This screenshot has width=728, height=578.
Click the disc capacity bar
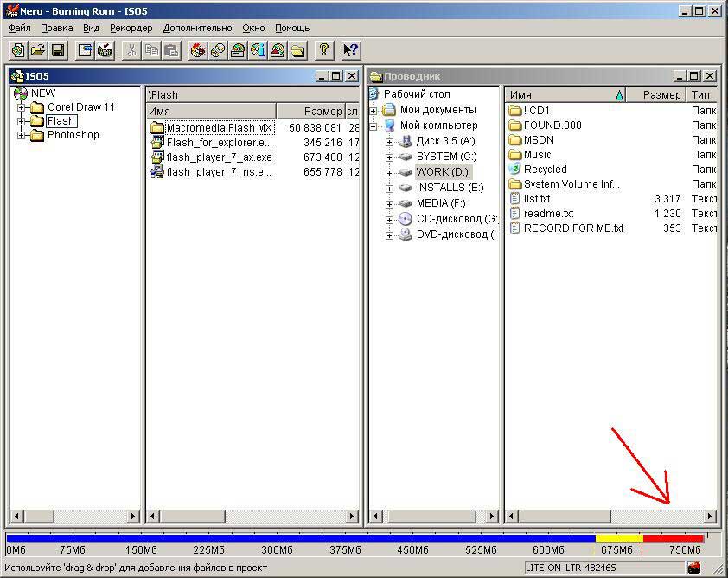coord(355,538)
